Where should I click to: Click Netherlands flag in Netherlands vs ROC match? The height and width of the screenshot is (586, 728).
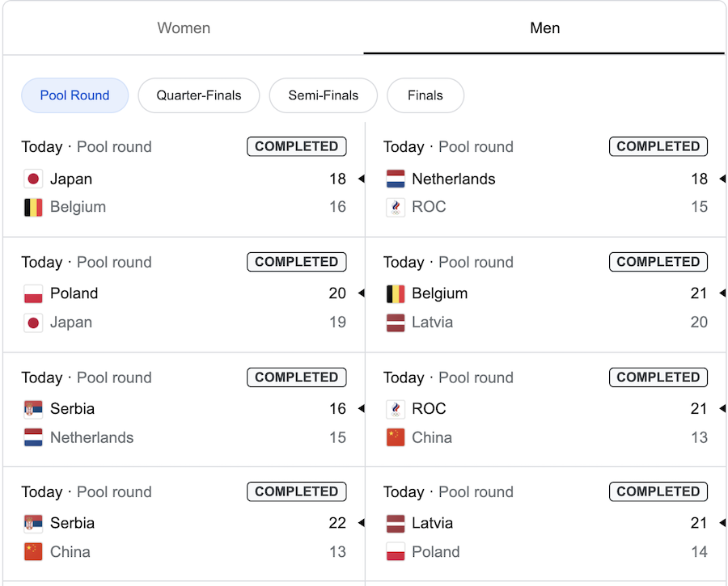click(x=395, y=179)
